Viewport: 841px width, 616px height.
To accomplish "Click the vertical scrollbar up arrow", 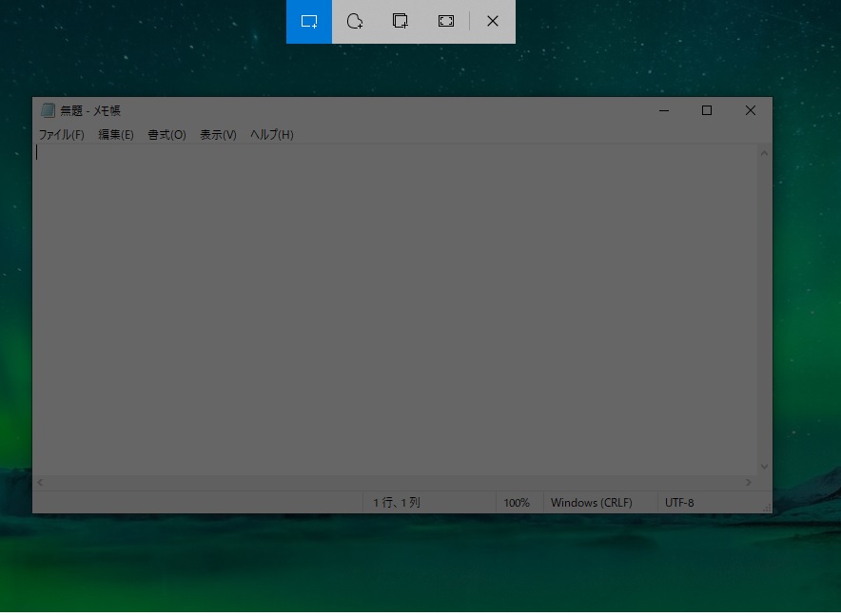I will tap(764, 153).
